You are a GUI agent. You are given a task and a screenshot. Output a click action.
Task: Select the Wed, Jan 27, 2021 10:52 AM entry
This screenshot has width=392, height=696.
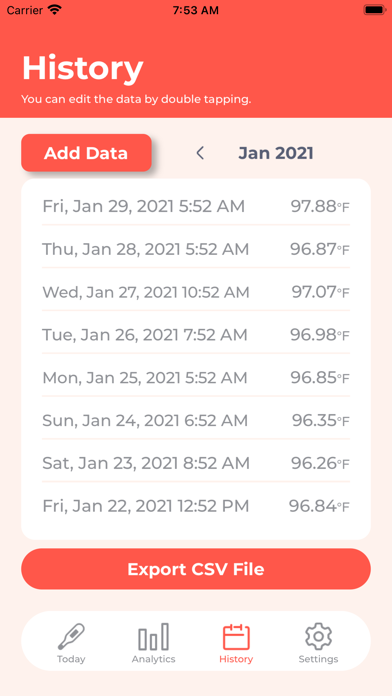(196, 292)
